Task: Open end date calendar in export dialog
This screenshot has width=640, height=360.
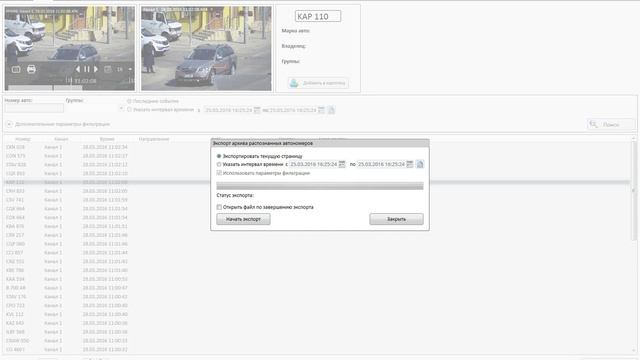Action: [x=410, y=164]
